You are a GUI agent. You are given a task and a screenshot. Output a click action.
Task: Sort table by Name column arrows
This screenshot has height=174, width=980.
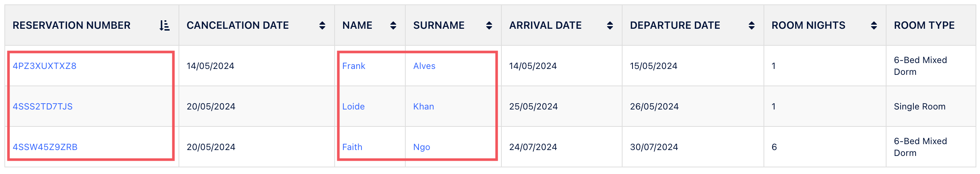[393, 25]
